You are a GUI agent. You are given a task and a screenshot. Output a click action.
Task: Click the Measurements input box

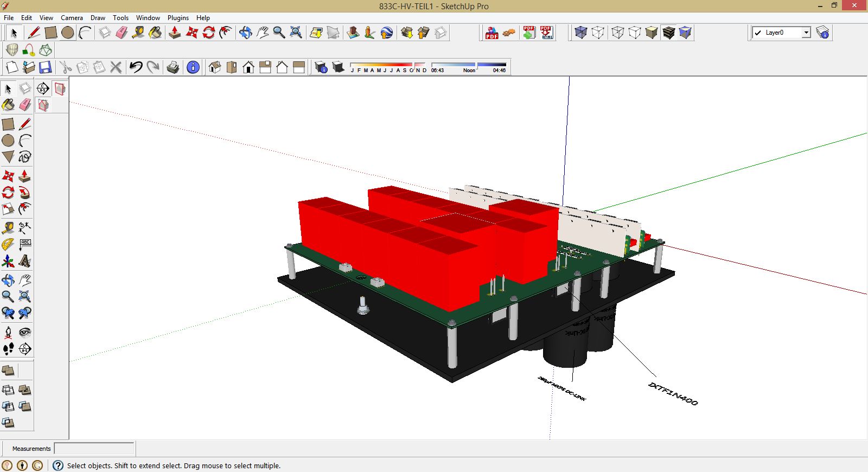(x=94, y=449)
